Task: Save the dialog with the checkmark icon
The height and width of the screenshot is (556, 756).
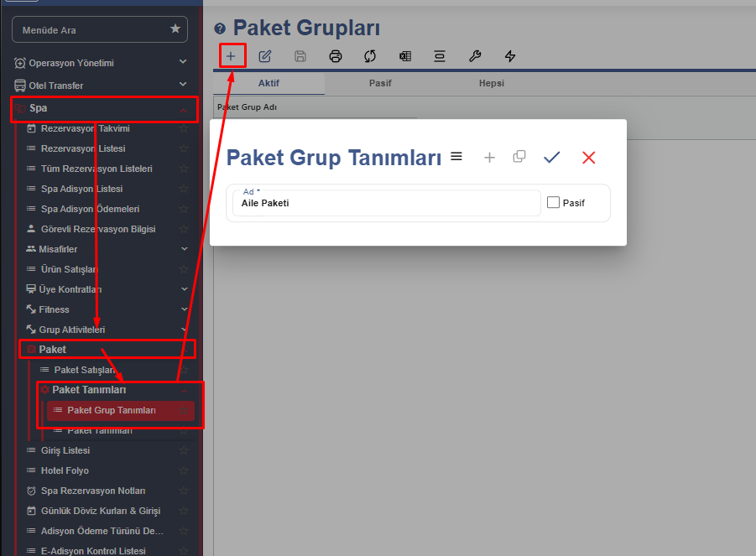Action: 551,157
